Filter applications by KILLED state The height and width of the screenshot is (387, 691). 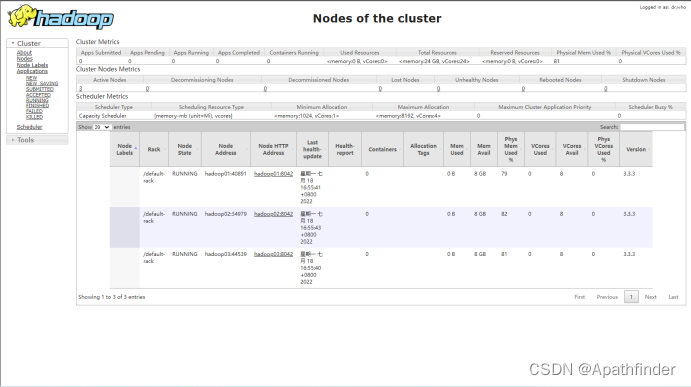(x=34, y=117)
